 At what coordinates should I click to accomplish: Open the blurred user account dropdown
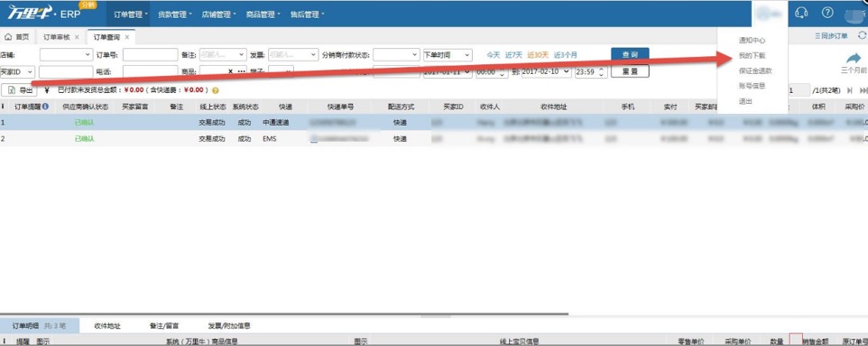(769, 14)
